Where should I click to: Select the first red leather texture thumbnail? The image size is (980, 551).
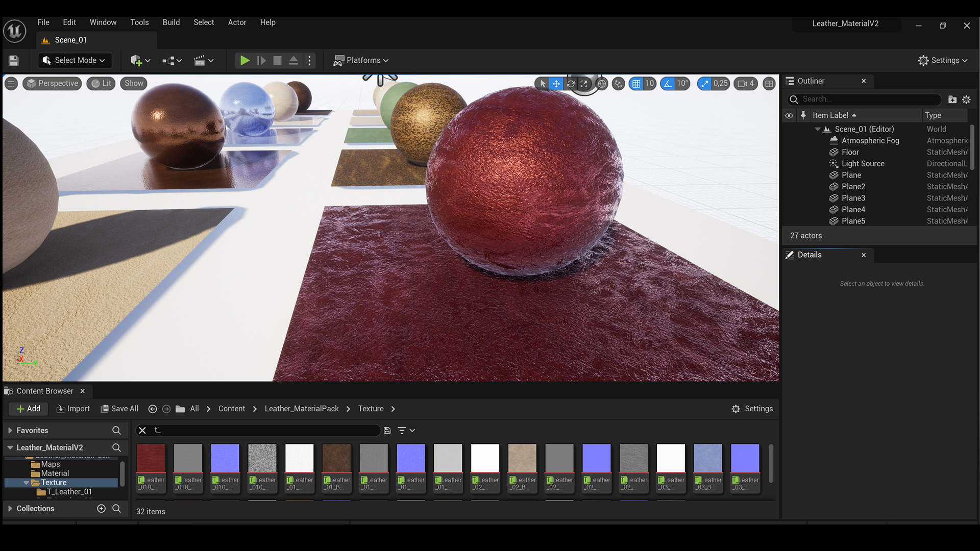[151, 458]
